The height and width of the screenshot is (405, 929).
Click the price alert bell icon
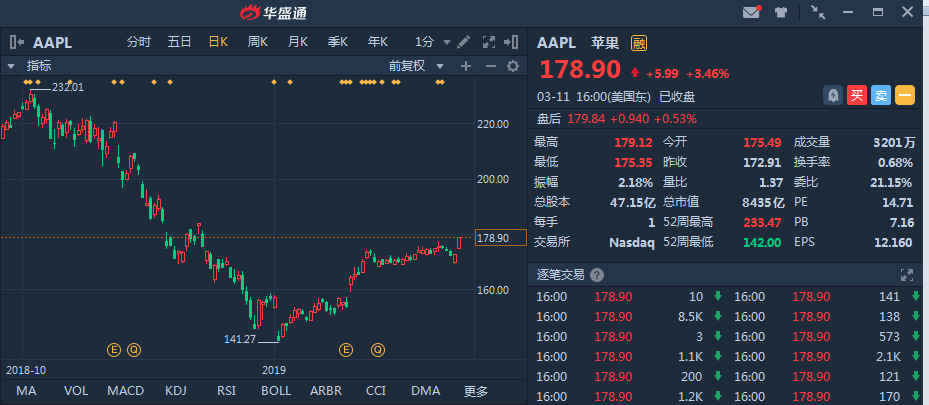pos(832,95)
